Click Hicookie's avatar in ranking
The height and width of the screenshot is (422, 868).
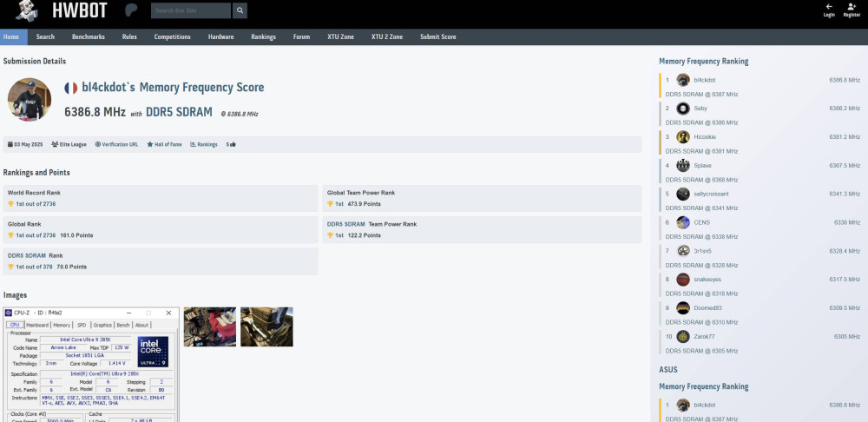point(682,137)
